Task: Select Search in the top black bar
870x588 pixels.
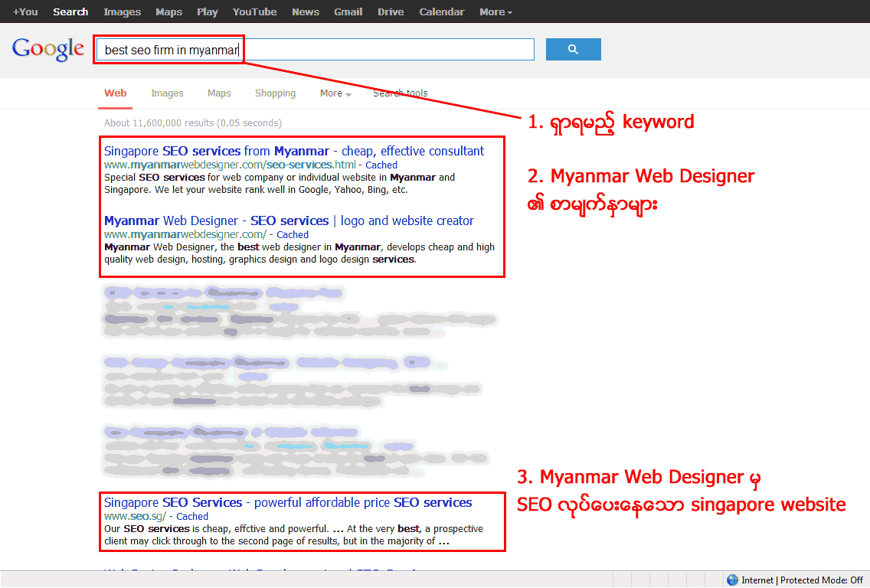Action: (70, 11)
